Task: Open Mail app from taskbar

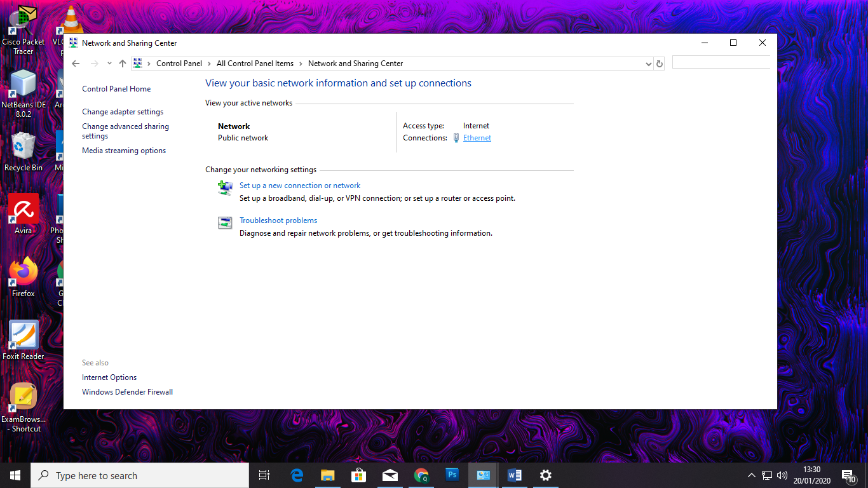Action: (390, 475)
